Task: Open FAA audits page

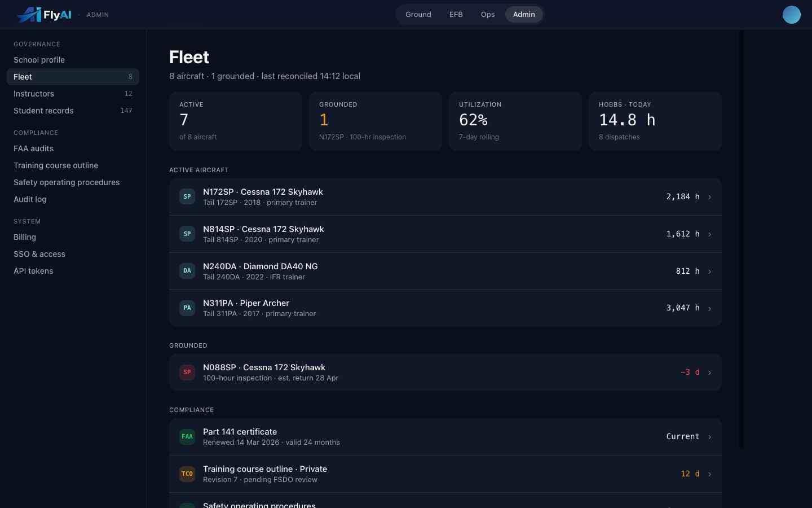Action: point(73,148)
